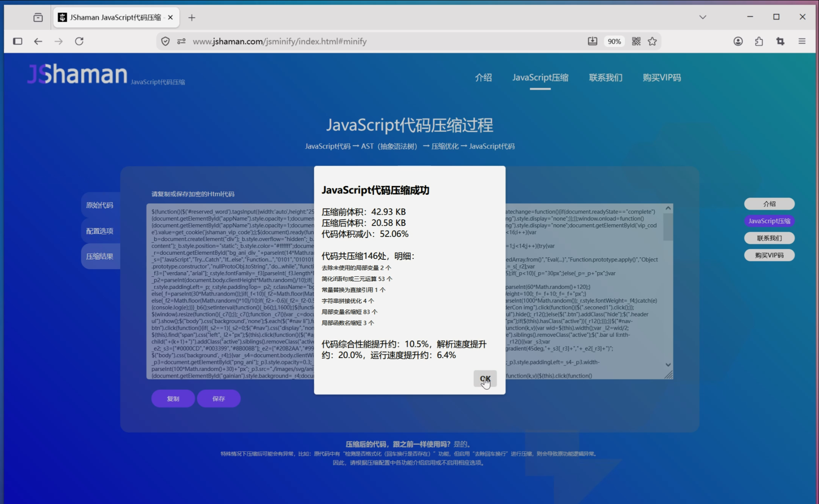Click the compressed code output text area
The image size is (819, 504).
click(409, 291)
